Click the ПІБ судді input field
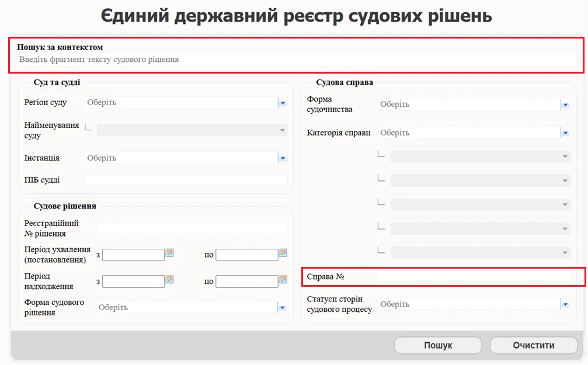 [x=186, y=180]
